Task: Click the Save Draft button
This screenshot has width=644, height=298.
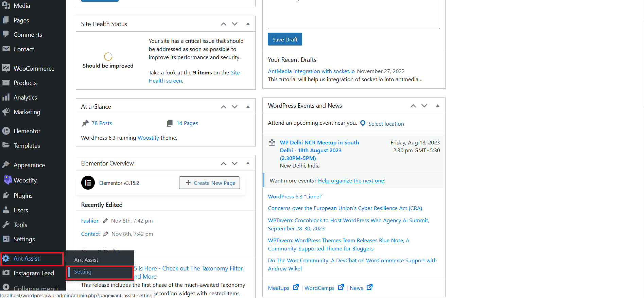Action: (285, 39)
